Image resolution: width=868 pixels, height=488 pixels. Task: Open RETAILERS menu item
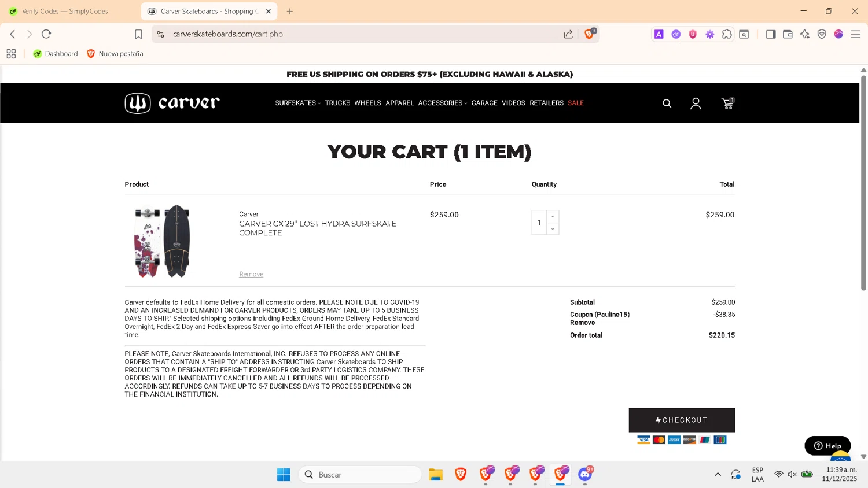[x=546, y=103]
